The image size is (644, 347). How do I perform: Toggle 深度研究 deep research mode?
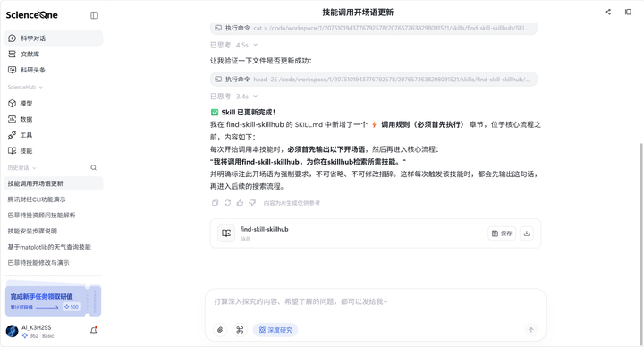coord(275,330)
